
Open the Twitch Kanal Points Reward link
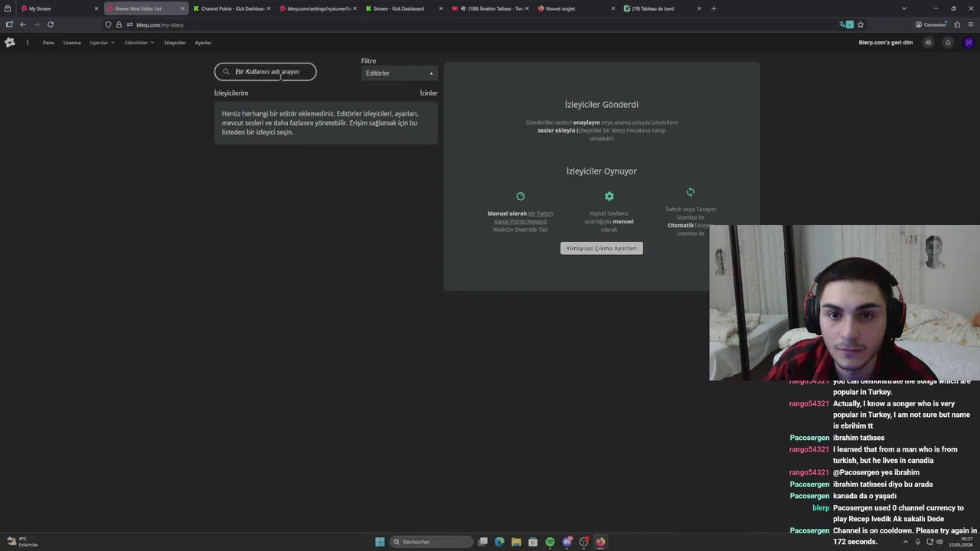click(x=524, y=217)
